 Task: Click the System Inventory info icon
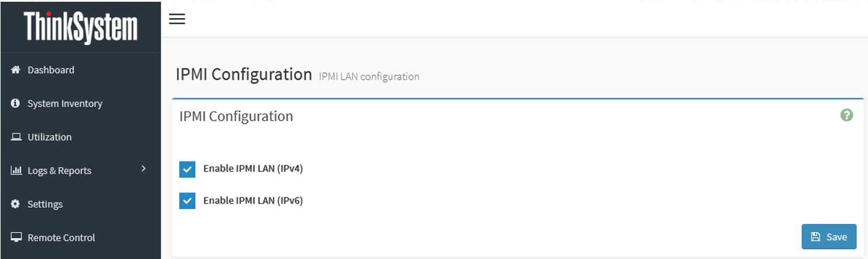(16, 103)
